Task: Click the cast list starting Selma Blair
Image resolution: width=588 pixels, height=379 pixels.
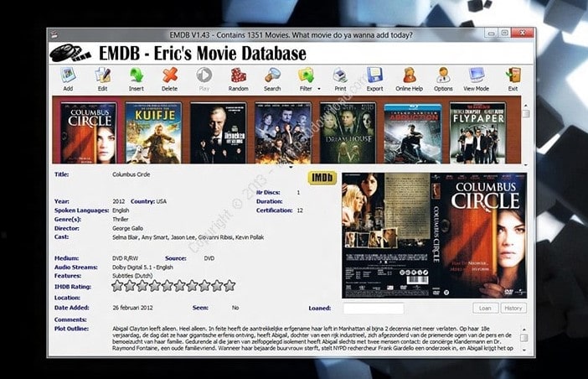Action: [x=188, y=237]
